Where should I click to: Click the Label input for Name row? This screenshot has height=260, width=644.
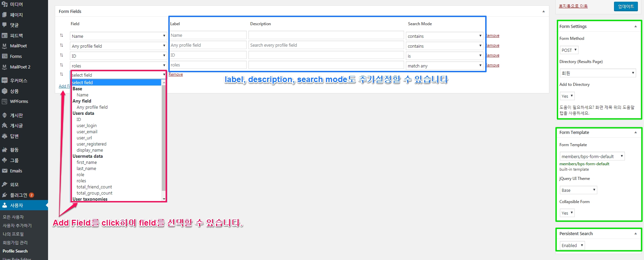(208, 35)
